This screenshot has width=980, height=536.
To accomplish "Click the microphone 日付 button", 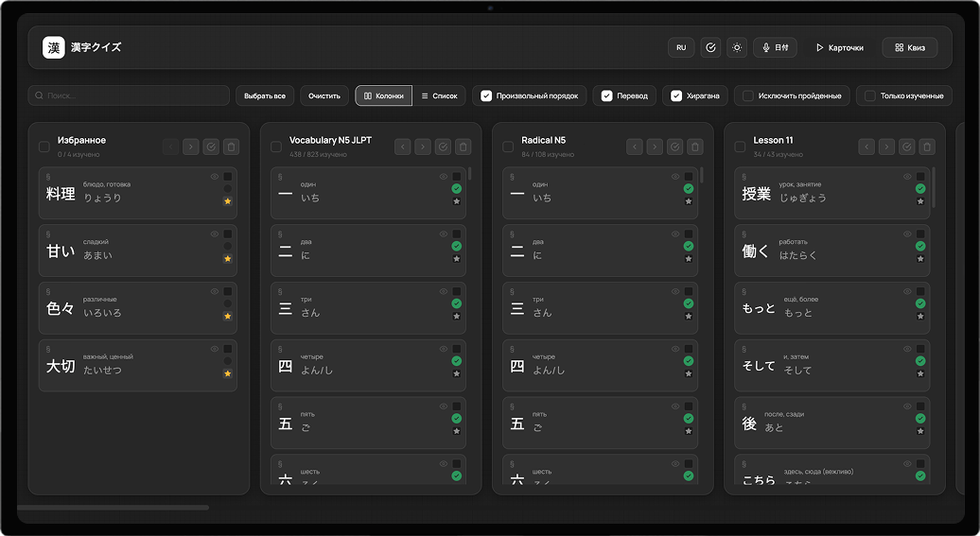I will [775, 47].
